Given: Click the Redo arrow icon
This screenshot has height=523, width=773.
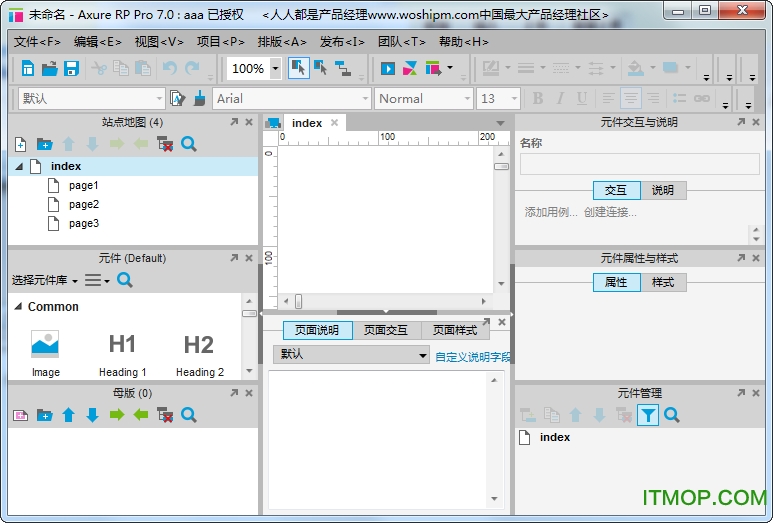Looking at the screenshot, I should tap(192, 68).
